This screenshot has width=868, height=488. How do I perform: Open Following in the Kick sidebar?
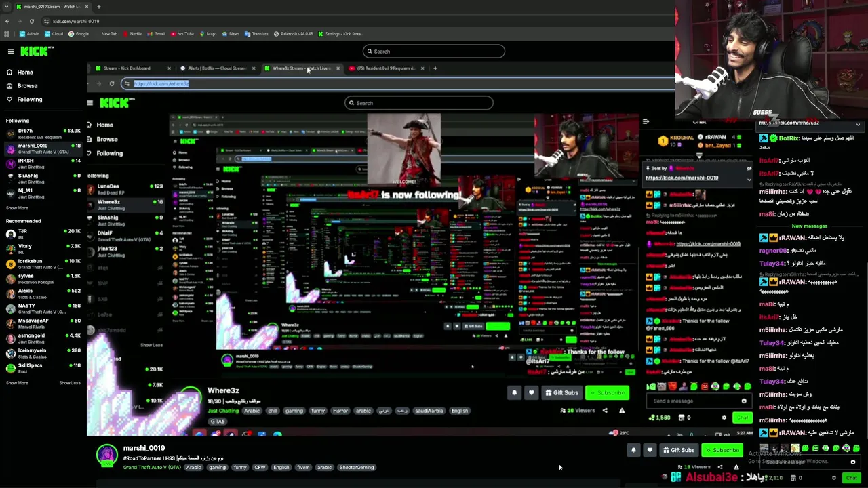point(24,100)
